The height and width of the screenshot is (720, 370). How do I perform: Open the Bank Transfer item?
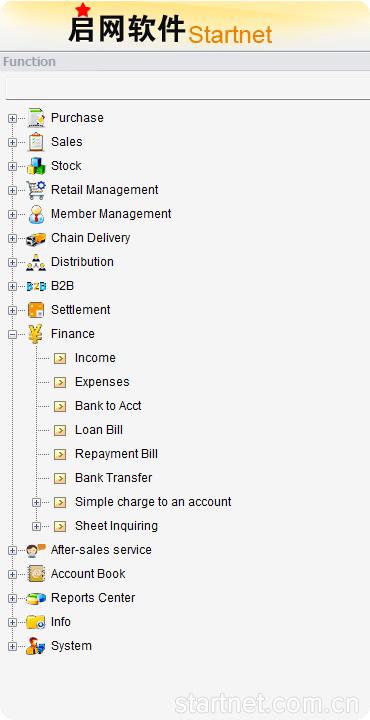[x=113, y=478]
